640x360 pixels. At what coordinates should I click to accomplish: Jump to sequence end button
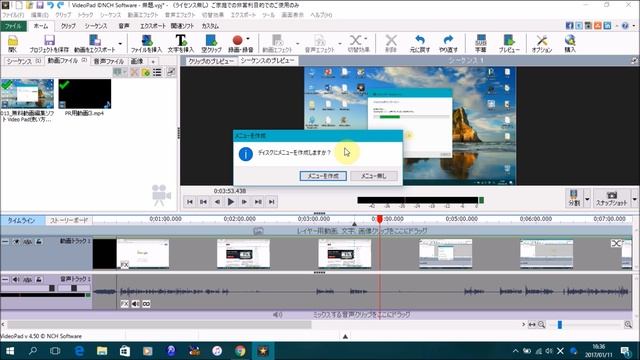pos(272,202)
